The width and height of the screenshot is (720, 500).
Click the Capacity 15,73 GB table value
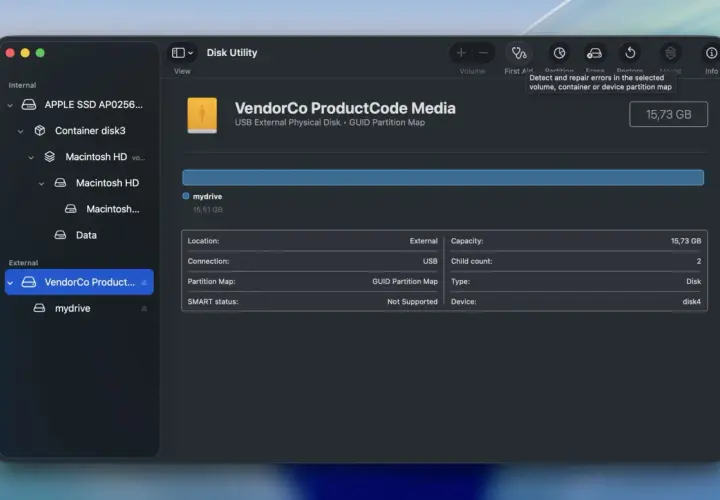(686, 241)
